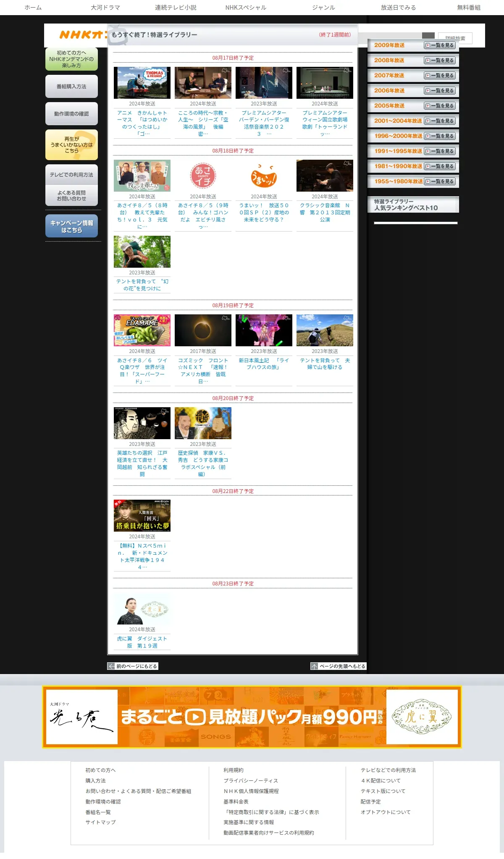This screenshot has height=859, width=504.
Task: Click the 詳細検索 button
Action: click(x=455, y=38)
